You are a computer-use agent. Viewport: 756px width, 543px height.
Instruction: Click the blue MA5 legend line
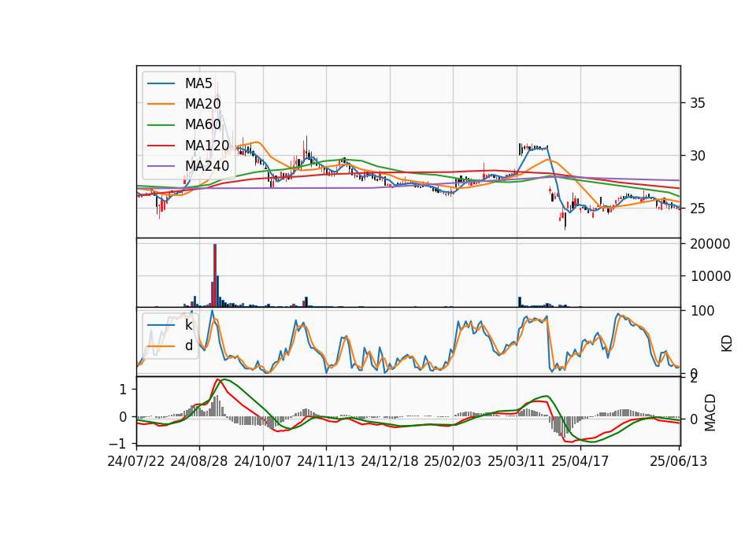[x=161, y=84]
